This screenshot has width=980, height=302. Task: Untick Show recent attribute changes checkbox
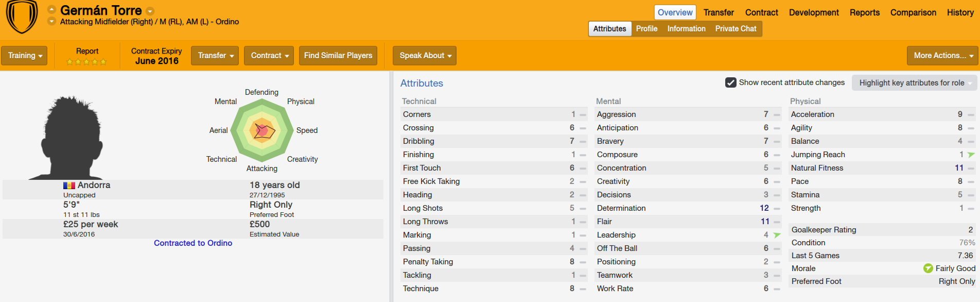(730, 82)
